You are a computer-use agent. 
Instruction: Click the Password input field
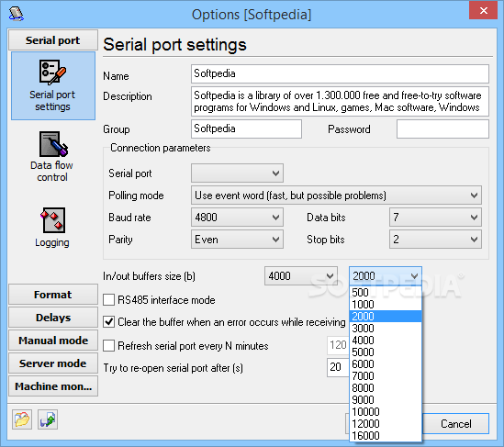442,129
